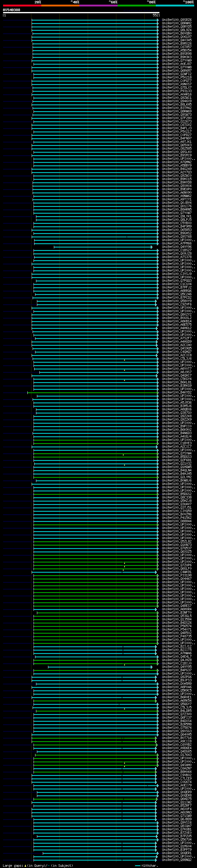Viewport: 197px width, 868px height.
Task: Click the green ~80% identity legend segment
Action: (x=137, y=6)
